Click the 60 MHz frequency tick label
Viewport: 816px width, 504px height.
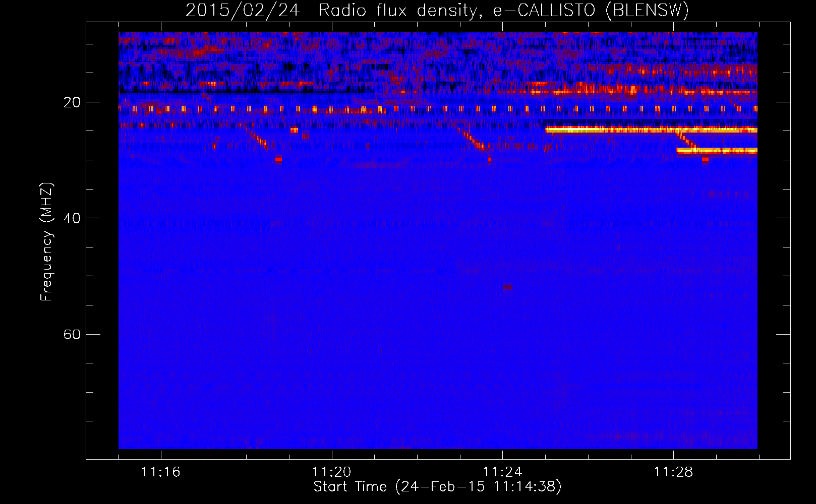point(72,335)
